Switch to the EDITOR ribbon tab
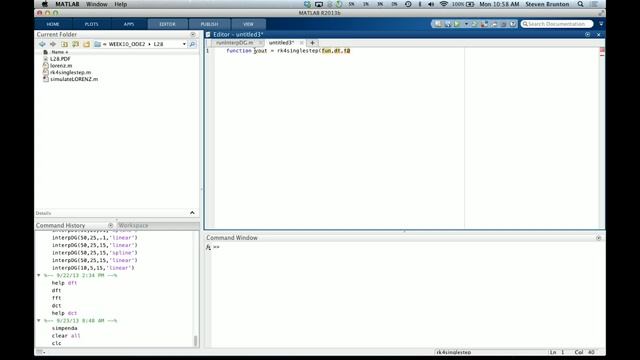The image size is (640, 360). point(167,24)
